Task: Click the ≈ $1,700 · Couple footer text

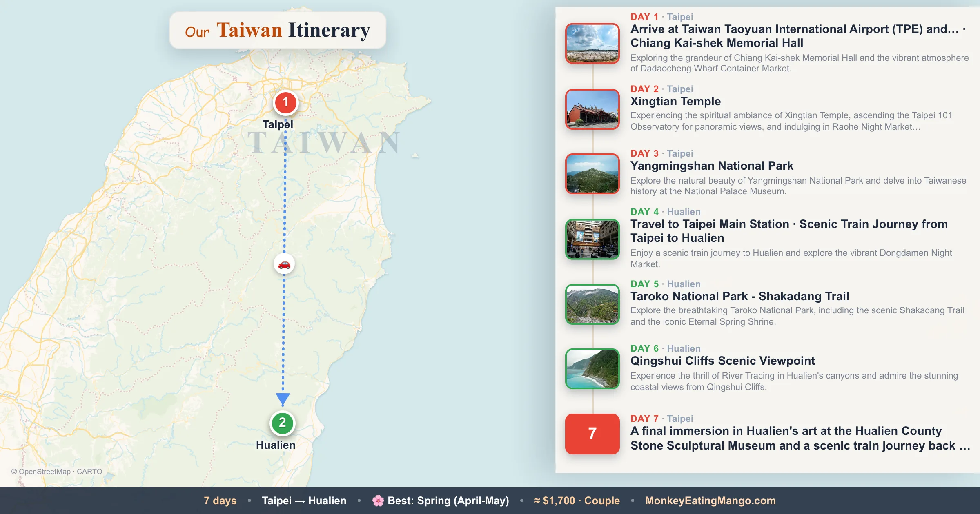Action: (577, 501)
